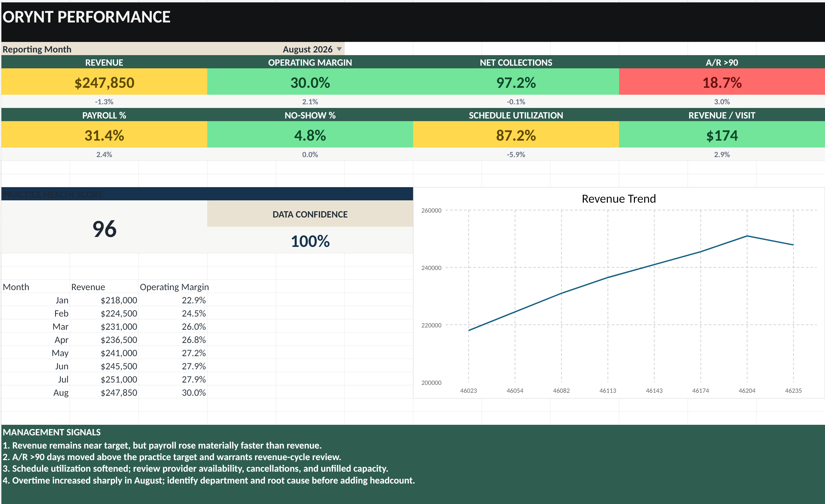The width and height of the screenshot is (825, 504).
Task: Click the 'NO-SHOW %' card header
Action: click(310, 115)
